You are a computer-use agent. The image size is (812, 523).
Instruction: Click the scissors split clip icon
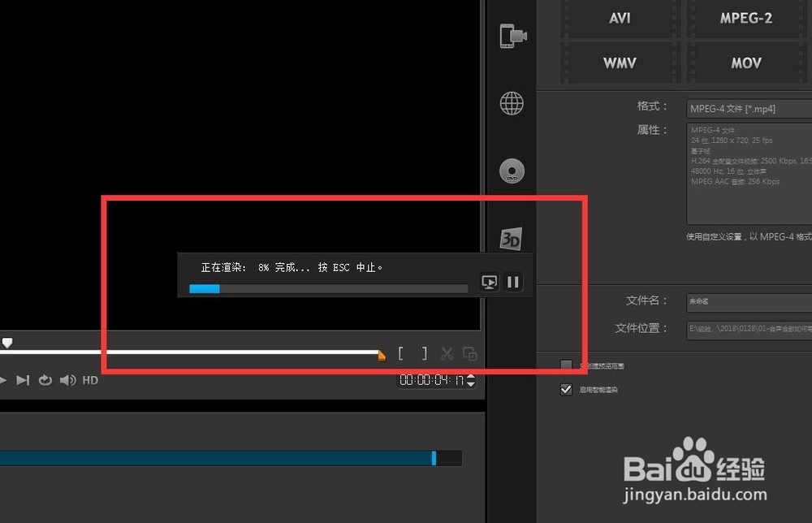447,353
